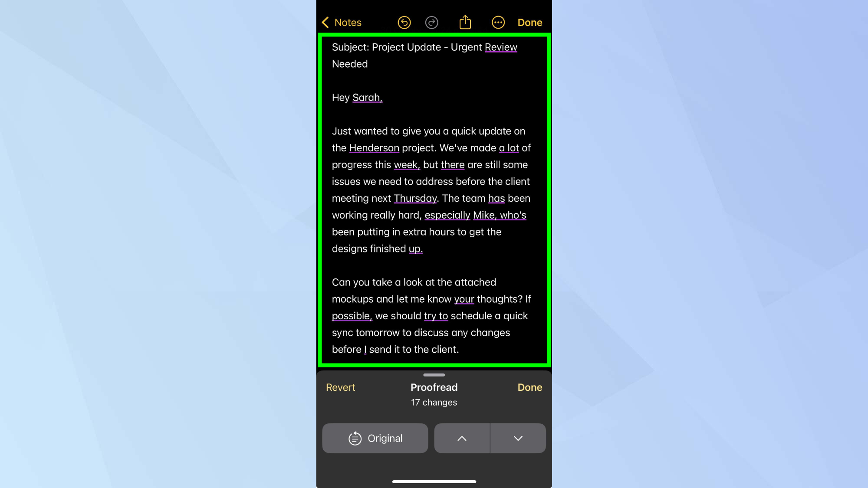Click the redo icon
Image resolution: width=868 pixels, height=488 pixels.
432,22
